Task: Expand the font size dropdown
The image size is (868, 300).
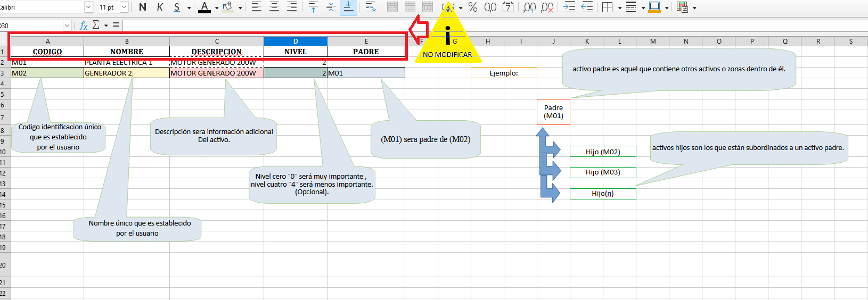Action: (x=124, y=7)
